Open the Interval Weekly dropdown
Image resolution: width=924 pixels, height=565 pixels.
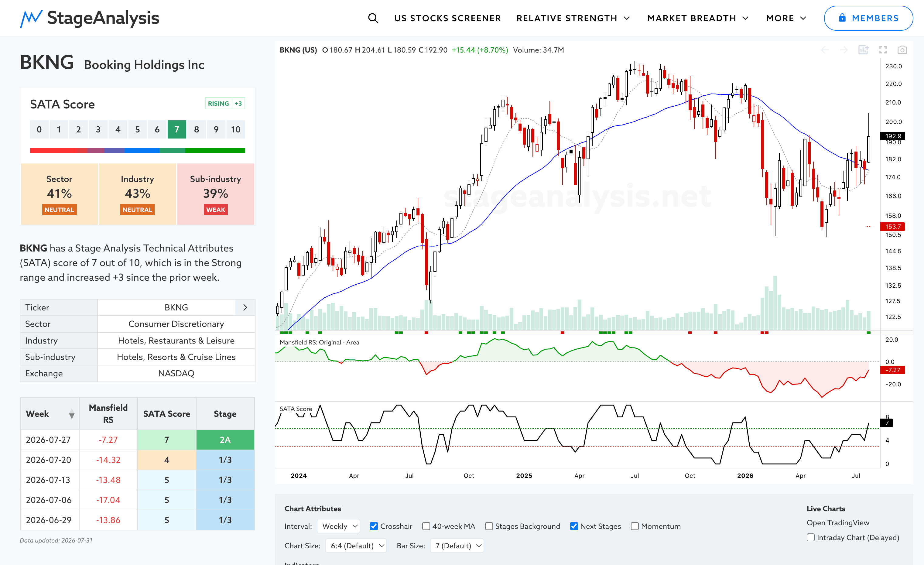point(339,526)
